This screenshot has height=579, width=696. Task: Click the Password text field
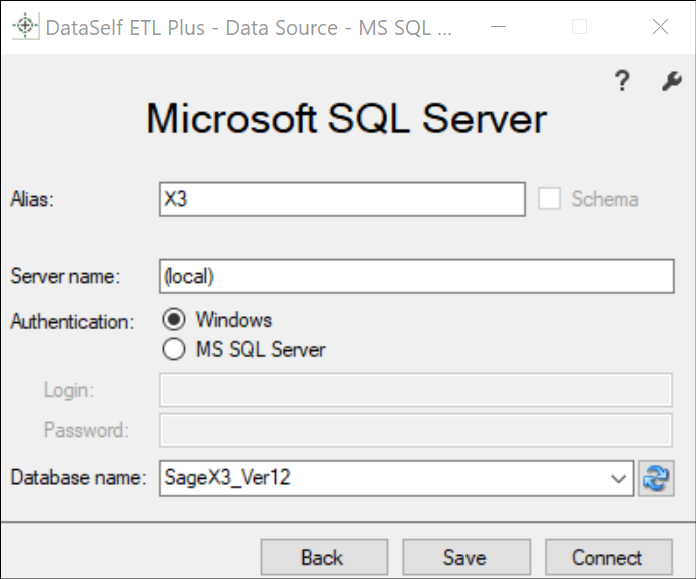point(416,430)
